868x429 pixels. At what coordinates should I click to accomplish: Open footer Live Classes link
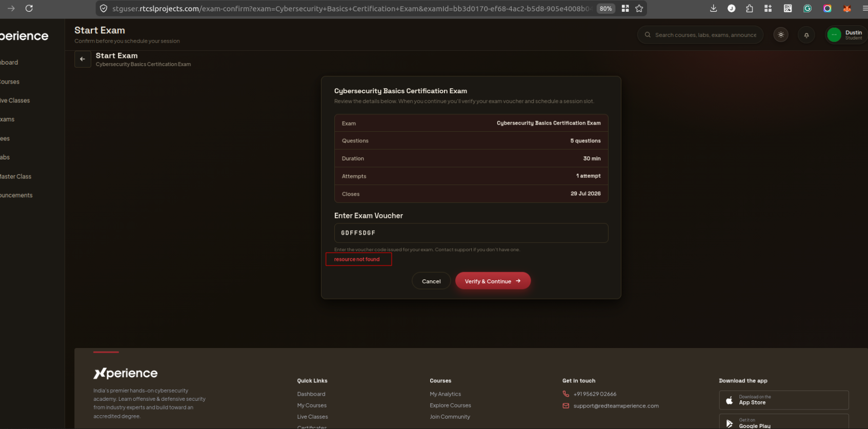click(x=313, y=417)
